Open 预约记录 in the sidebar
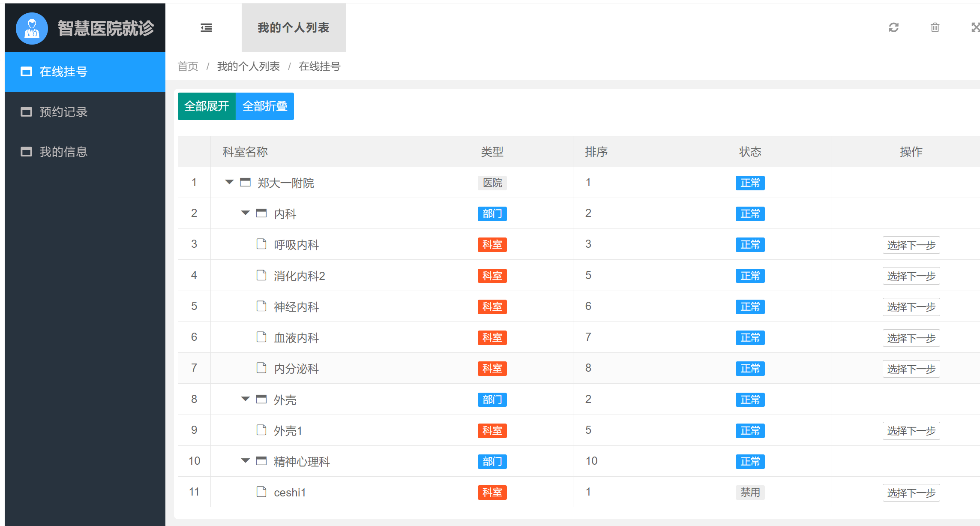This screenshot has width=980, height=526. (x=63, y=112)
